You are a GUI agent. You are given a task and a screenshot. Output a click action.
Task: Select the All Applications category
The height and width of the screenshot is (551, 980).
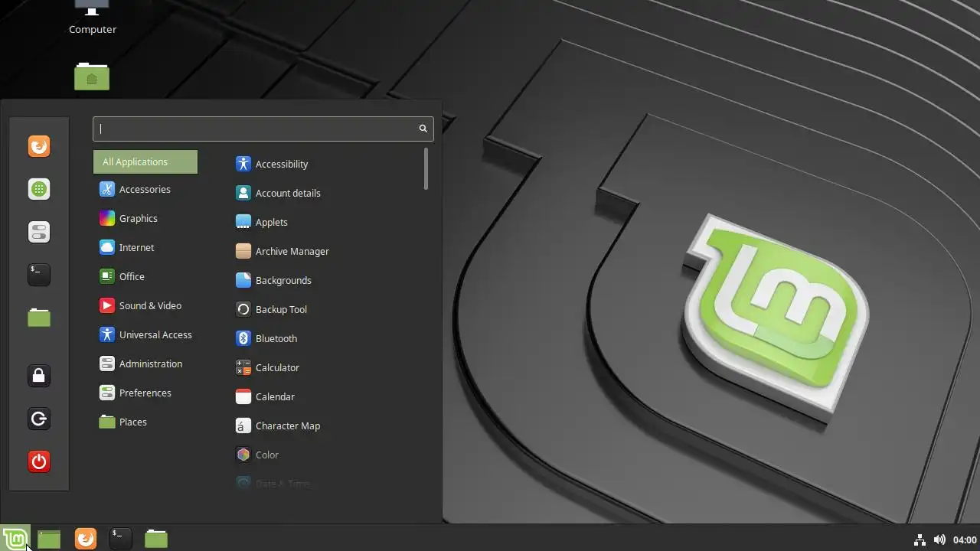tap(145, 161)
